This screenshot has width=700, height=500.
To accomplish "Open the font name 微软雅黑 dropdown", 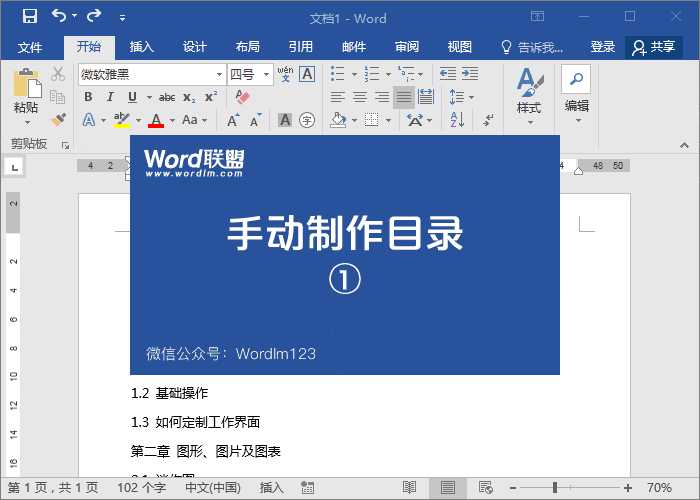I will tap(219, 75).
